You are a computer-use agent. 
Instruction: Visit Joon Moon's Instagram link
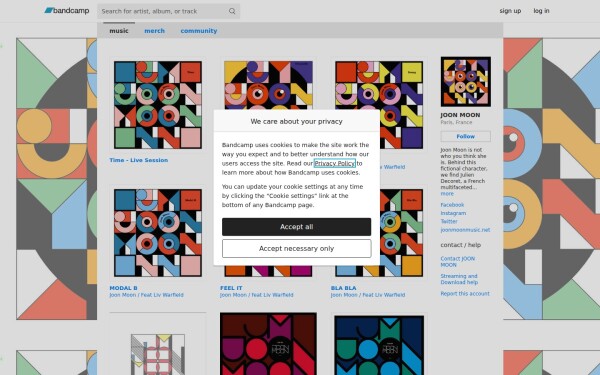(453, 213)
